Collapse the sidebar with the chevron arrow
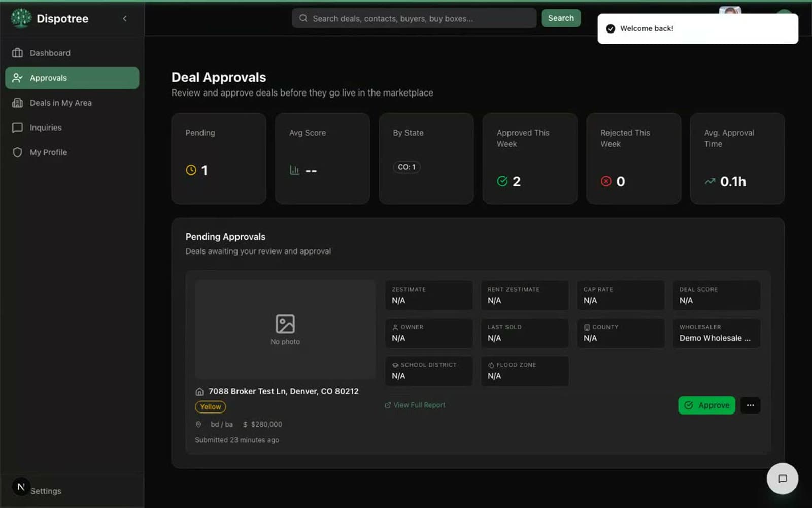This screenshot has width=812, height=508. 124,19
